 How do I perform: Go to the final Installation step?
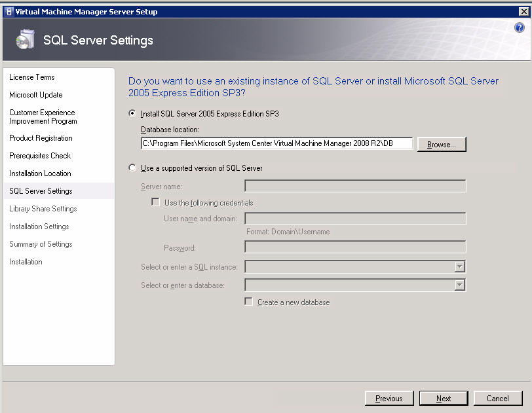tap(26, 262)
